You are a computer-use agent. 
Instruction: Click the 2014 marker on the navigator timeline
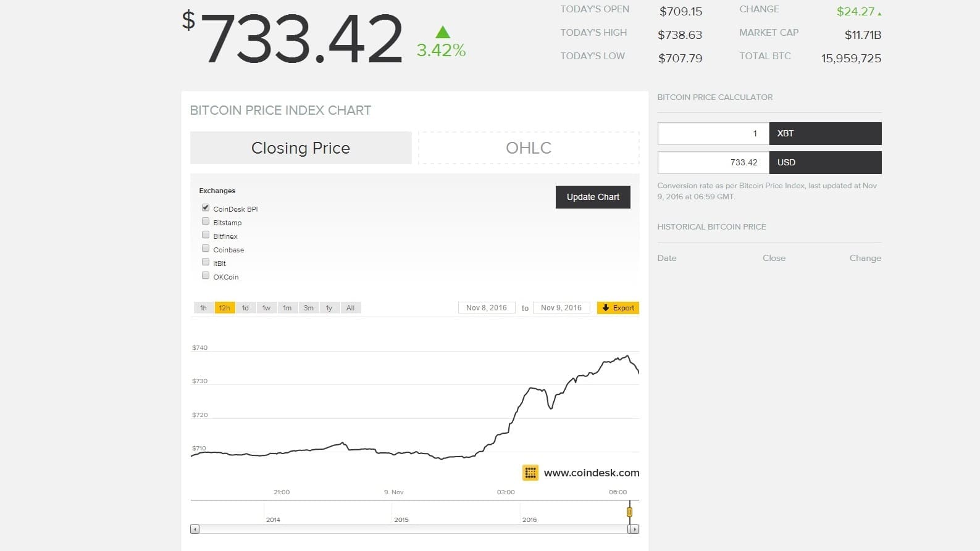click(273, 520)
